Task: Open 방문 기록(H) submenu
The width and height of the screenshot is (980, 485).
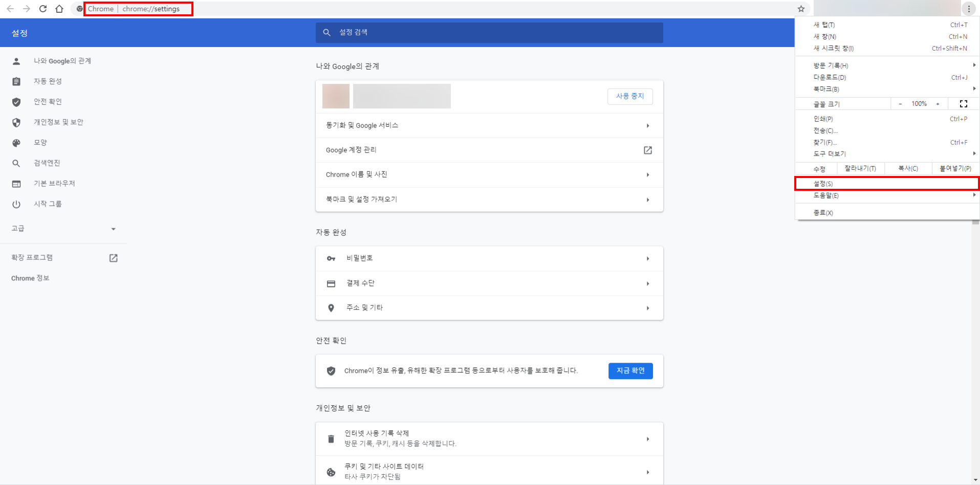Action: tap(887, 65)
